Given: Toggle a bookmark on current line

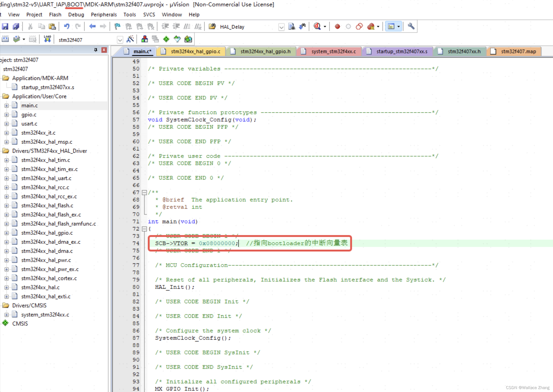Looking at the screenshot, I should 117,27.
